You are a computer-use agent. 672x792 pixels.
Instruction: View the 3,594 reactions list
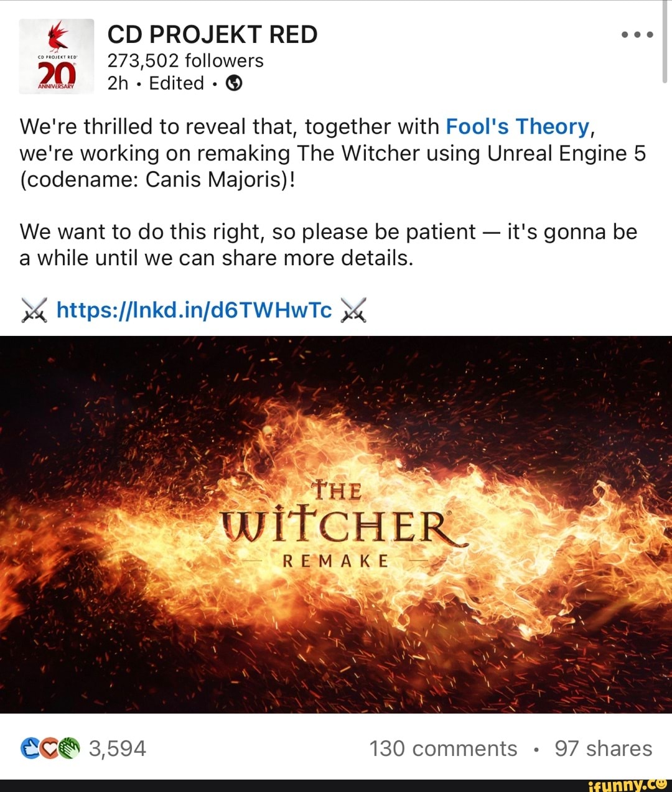pyautogui.click(x=118, y=748)
